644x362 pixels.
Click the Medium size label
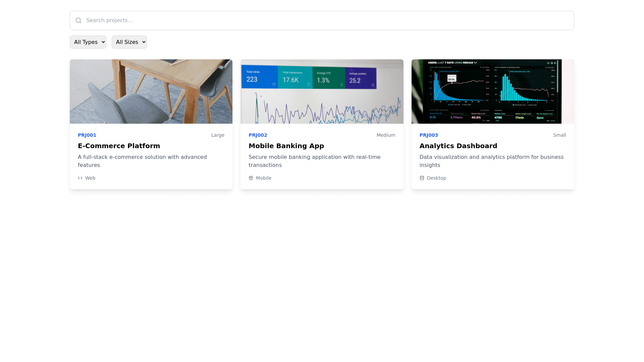click(386, 135)
